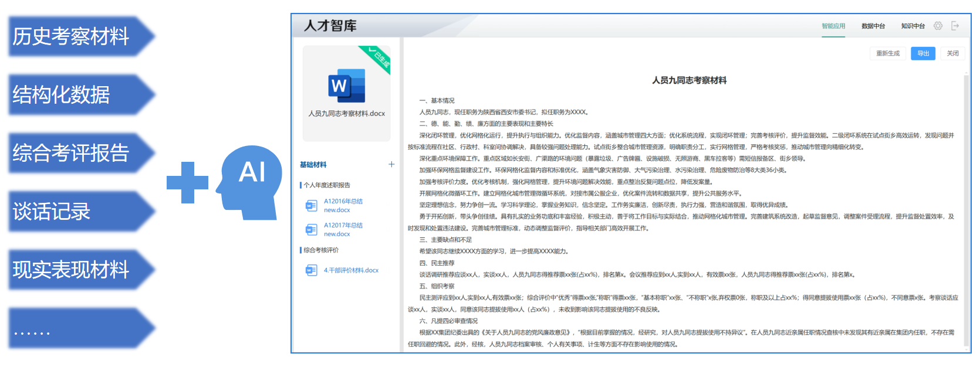Click the 已生成 ribbon badge on the file card
This screenshot has width=980, height=367.
(x=379, y=59)
